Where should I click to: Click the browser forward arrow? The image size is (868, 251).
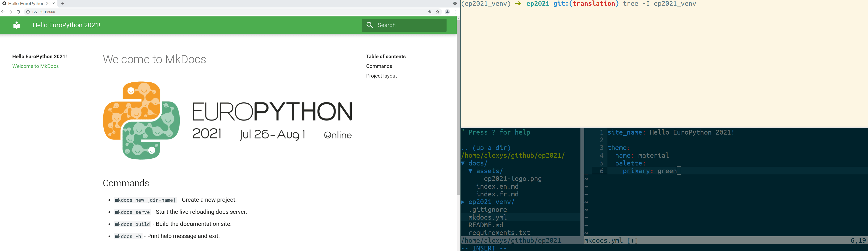10,11
